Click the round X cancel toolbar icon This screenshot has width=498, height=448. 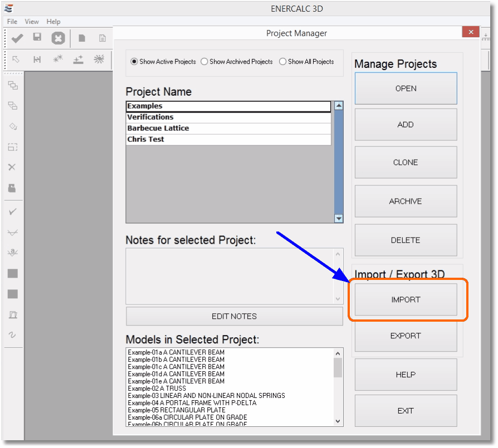pyautogui.click(x=58, y=38)
